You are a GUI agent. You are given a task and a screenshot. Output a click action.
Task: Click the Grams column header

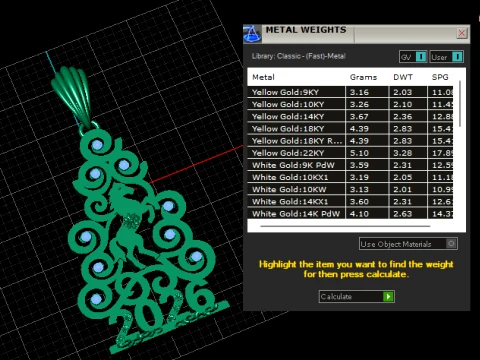tap(363, 77)
